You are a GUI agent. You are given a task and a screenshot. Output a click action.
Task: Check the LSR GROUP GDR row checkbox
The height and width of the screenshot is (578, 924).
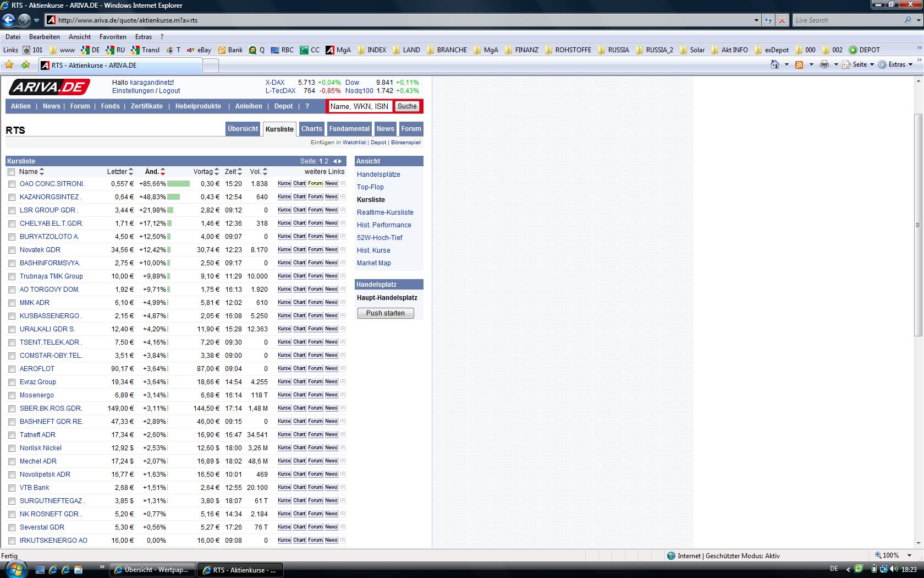tap(12, 210)
